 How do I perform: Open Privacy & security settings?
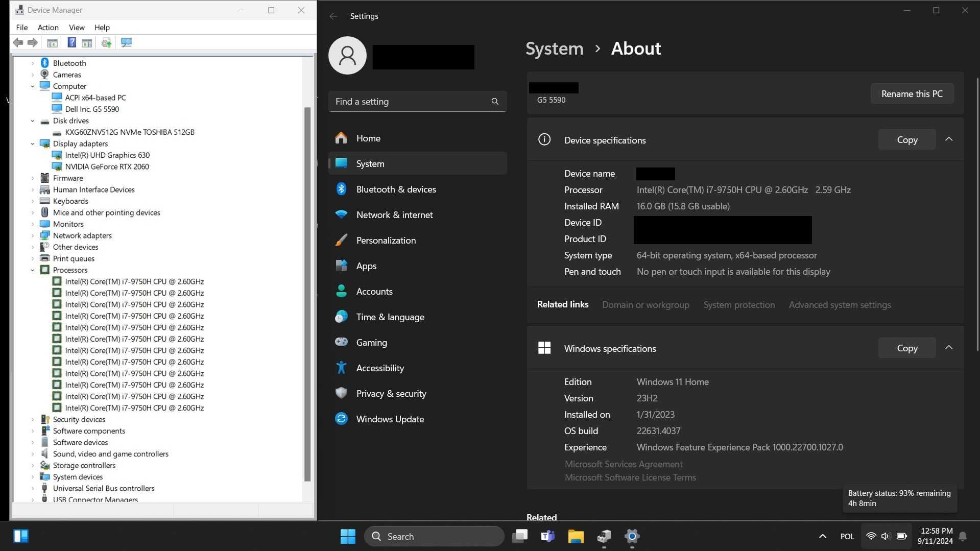[418, 393]
